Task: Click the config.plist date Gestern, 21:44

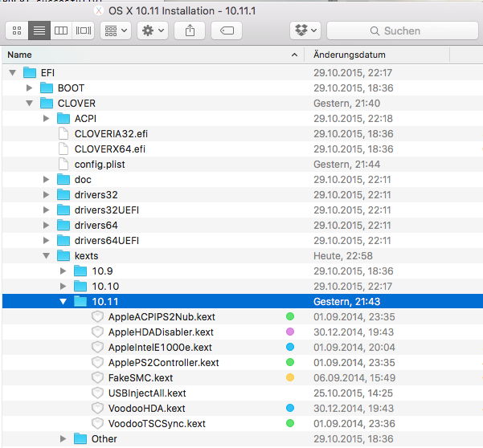Action: pyautogui.click(x=346, y=165)
